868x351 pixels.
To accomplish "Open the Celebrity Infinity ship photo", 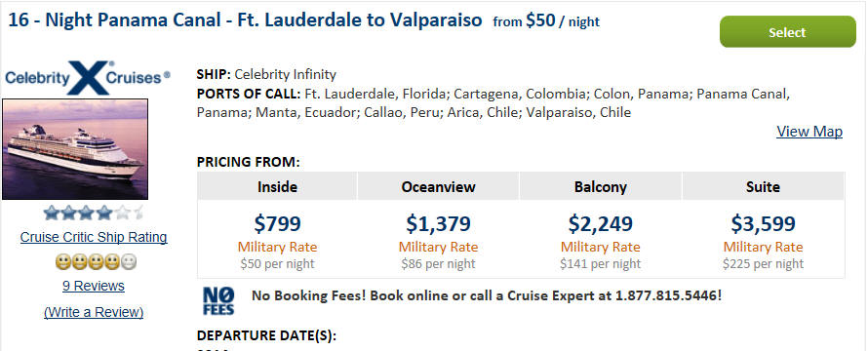I will pos(75,149).
